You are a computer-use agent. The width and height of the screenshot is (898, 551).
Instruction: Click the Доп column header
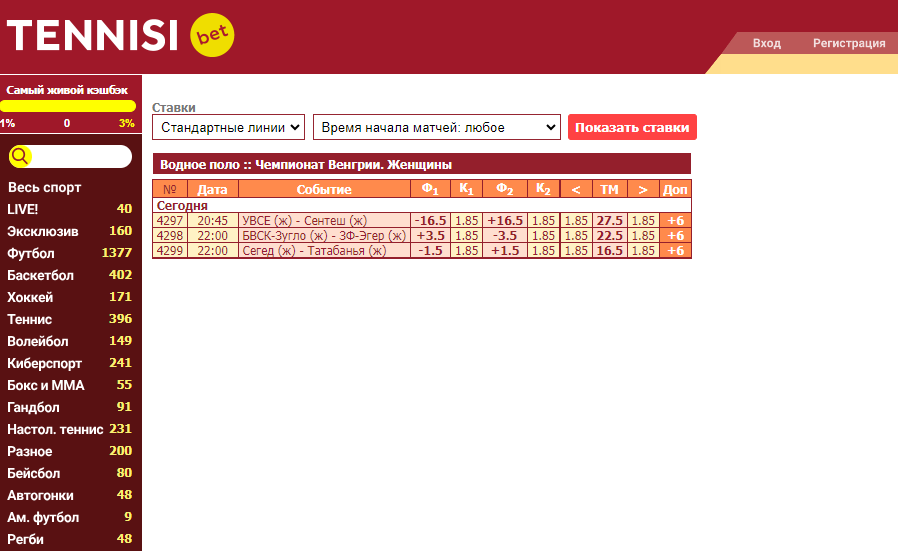pos(675,189)
